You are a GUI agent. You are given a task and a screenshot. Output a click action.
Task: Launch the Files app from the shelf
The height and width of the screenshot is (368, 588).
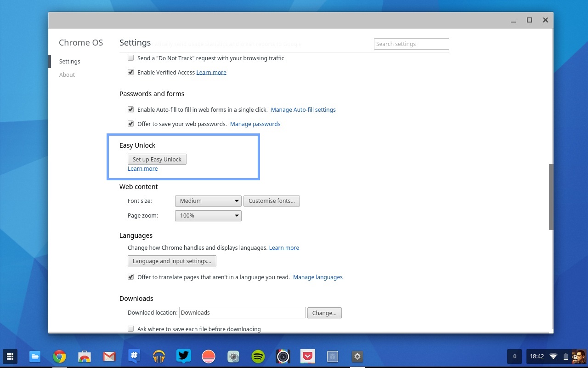pos(35,356)
